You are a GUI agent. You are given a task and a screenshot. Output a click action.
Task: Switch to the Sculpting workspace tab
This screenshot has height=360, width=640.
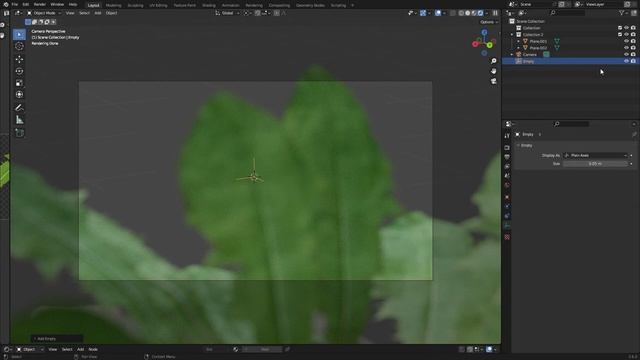(135, 5)
